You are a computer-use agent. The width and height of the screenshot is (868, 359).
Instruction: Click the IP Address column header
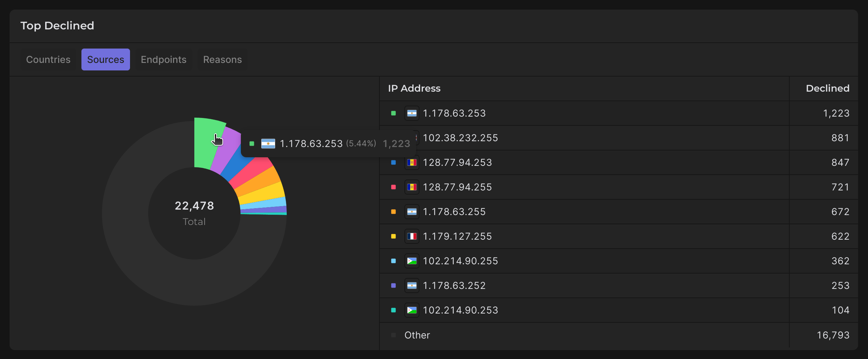pos(414,88)
